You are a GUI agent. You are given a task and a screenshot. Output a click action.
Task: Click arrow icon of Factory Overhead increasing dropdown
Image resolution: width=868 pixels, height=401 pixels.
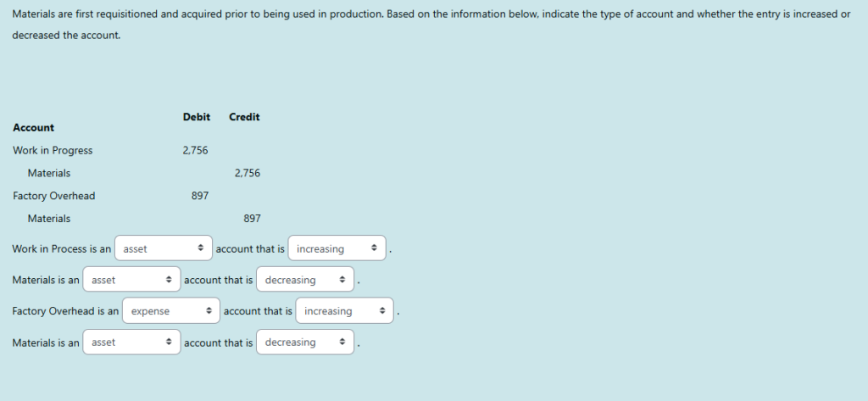[x=382, y=311]
